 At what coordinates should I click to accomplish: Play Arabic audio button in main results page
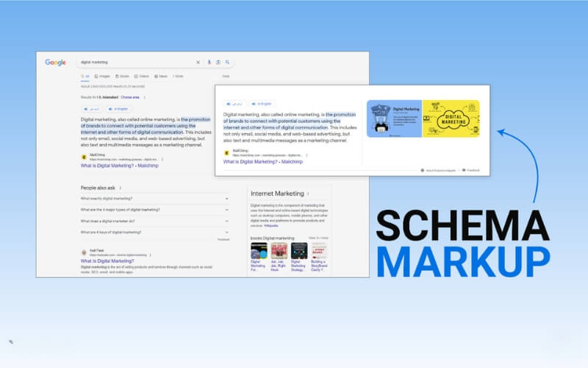tap(92, 109)
